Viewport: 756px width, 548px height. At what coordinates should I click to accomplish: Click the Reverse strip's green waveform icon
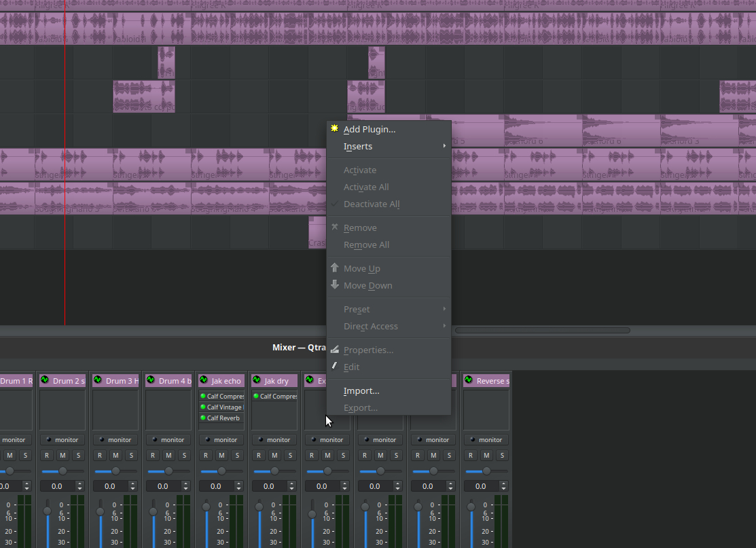click(469, 380)
